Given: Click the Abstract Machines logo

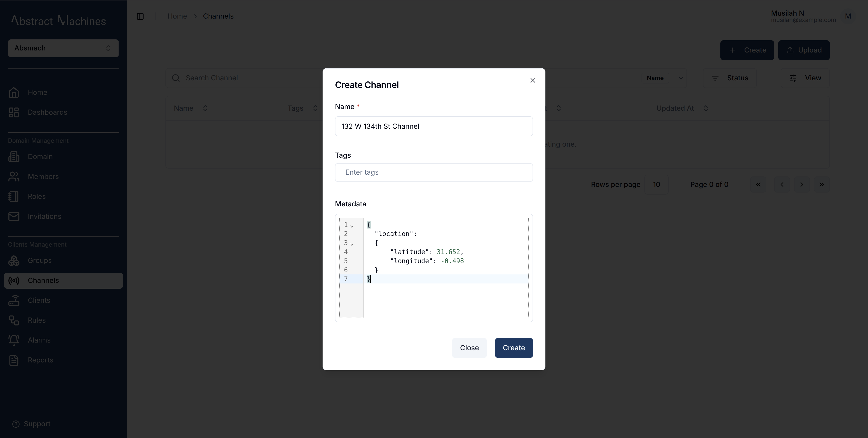Looking at the screenshot, I should point(59,21).
